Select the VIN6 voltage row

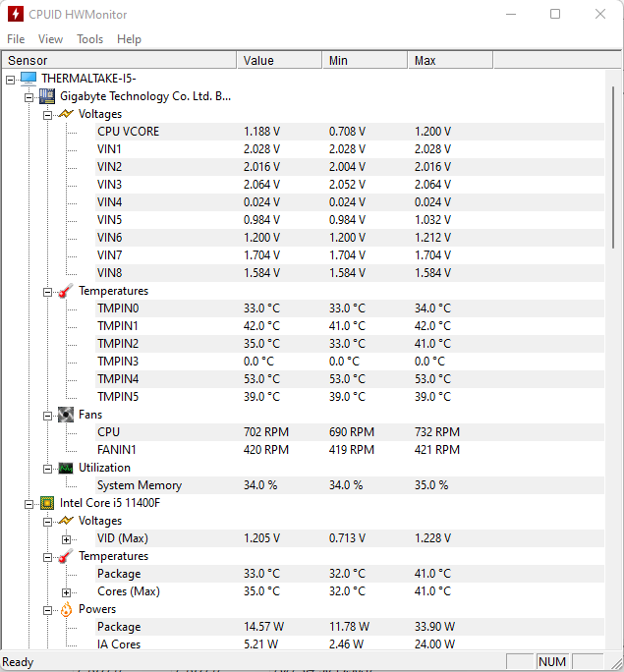(x=350, y=238)
